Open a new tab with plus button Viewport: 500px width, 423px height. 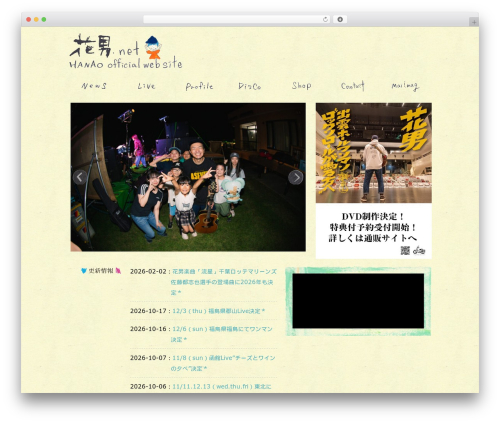point(474,22)
